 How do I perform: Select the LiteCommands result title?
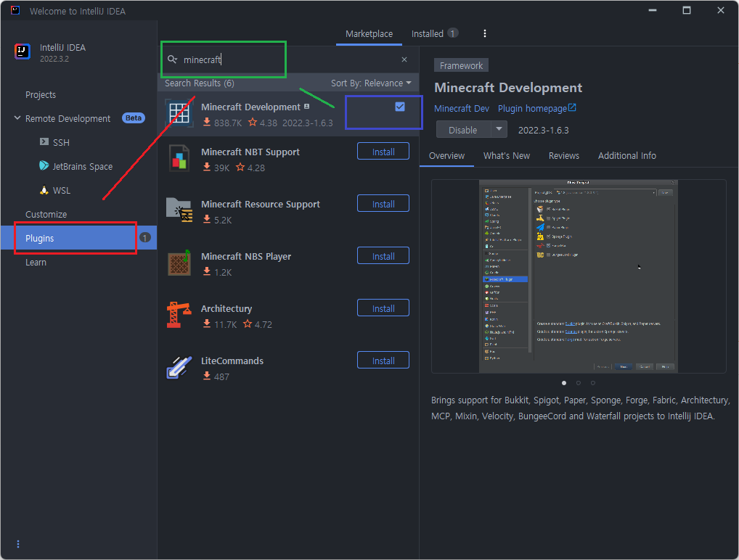232,361
